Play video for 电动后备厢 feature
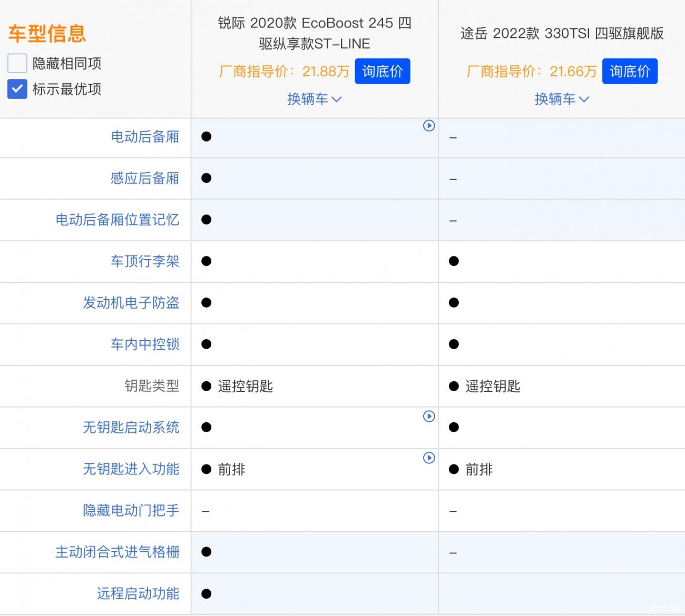Screen dimensions: 685x616 click(429, 126)
